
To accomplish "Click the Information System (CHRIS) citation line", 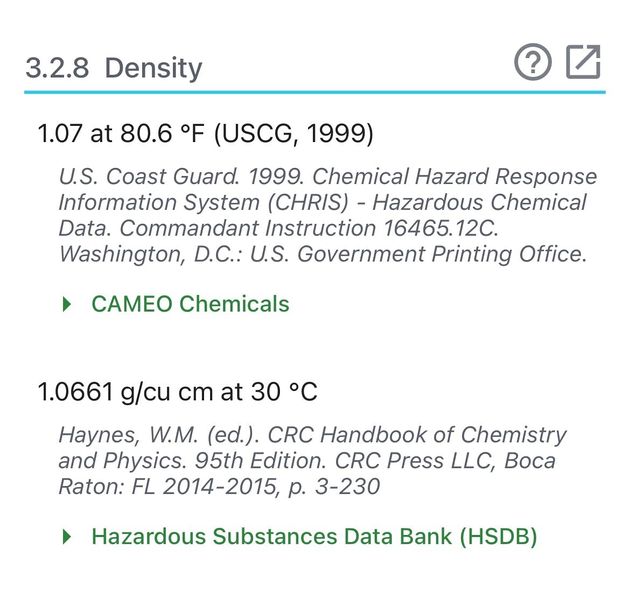I will click(x=322, y=202).
